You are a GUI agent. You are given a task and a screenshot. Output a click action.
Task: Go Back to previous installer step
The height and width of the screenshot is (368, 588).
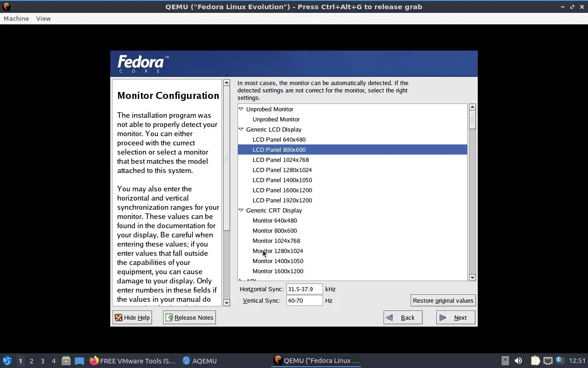[x=403, y=317]
